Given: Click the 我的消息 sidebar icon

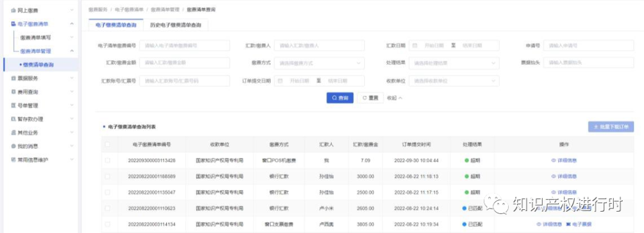Looking at the screenshot, I should click(14, 146).
